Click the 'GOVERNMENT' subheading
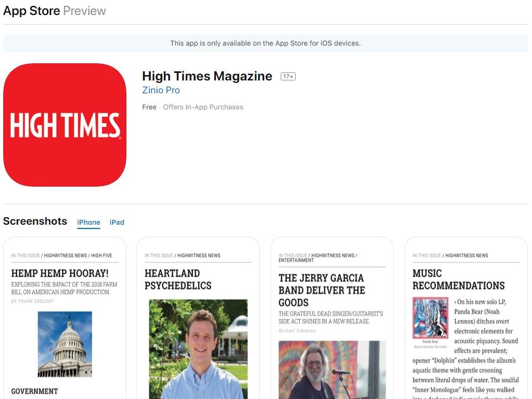The width and height of the screenshot is (532, 399). pyautogui.click(x=35, y=391)
